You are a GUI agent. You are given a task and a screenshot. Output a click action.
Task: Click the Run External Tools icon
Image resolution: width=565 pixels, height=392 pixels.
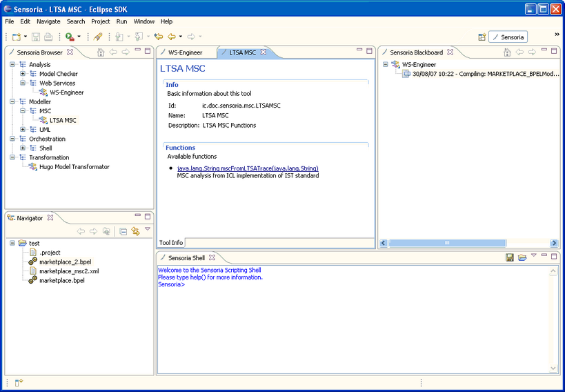click(x=70, y=37)
